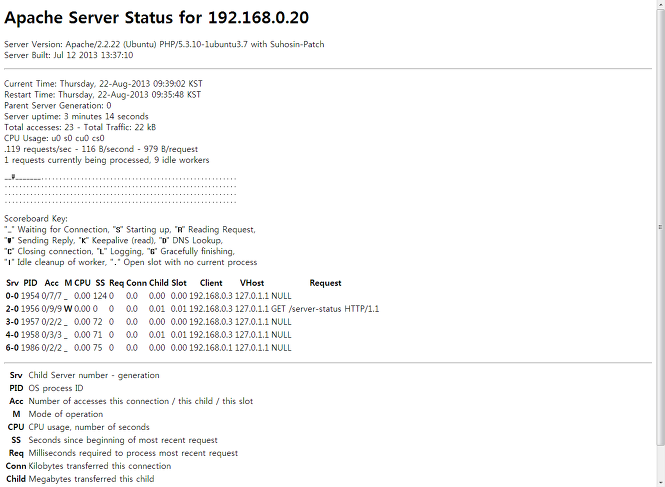Click "Kilobytes transferred this connection" description
Viewport: 665px width, 487px height.
[x=100, y=466]
